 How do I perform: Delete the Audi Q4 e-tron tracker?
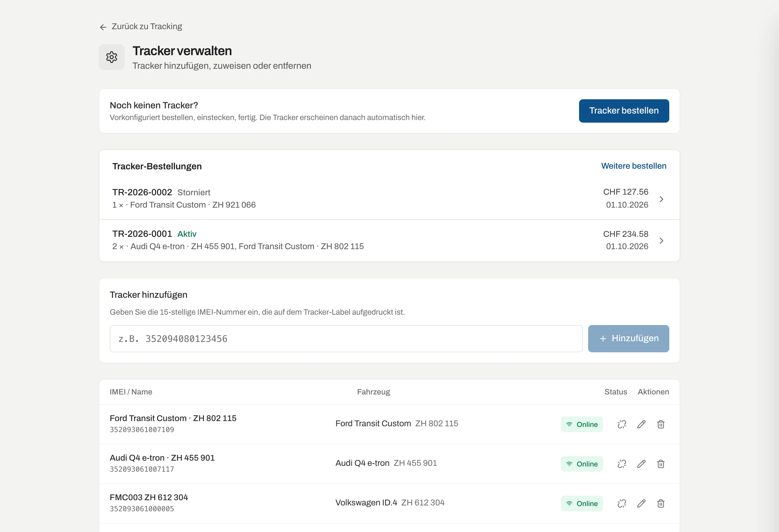661,464
